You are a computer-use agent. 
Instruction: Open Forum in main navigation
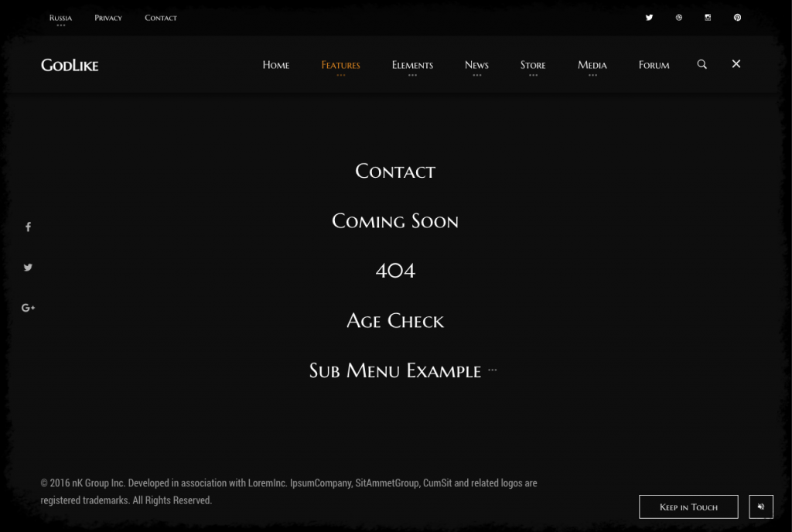click(x=654, y=65)
